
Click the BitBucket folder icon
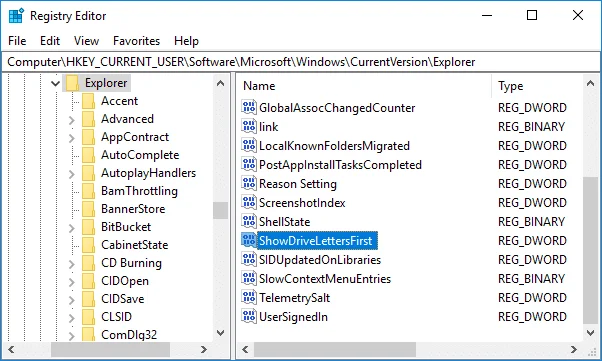tap(88, 227)
